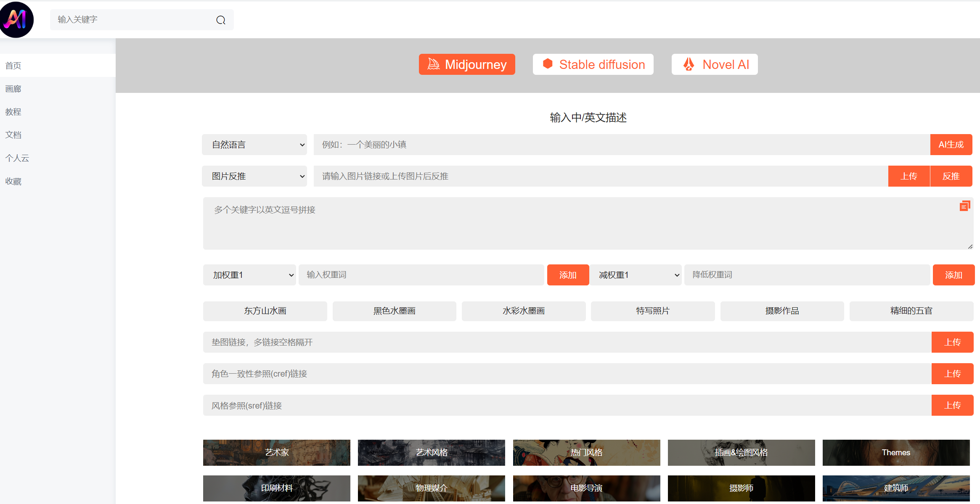Click the image link input for reverse prompt
The width and height of the screenshot is (980, 504).
click(x=601, y=176)
